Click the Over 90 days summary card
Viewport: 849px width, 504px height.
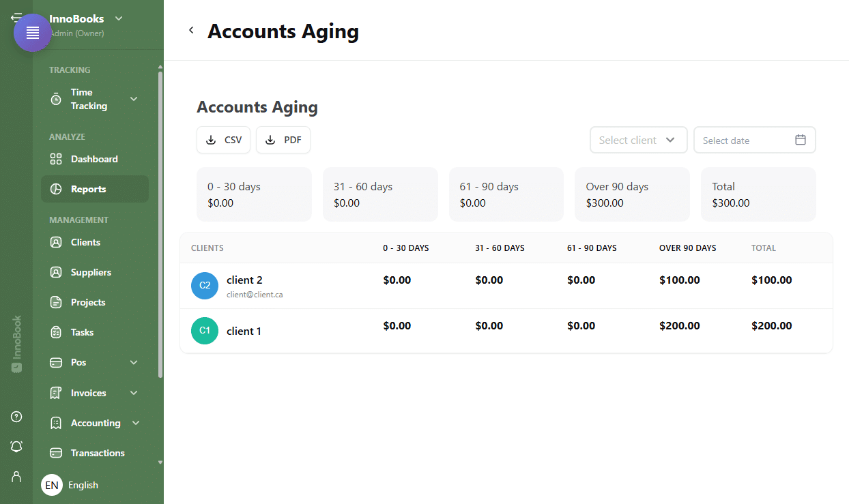[x=632, y=194]
